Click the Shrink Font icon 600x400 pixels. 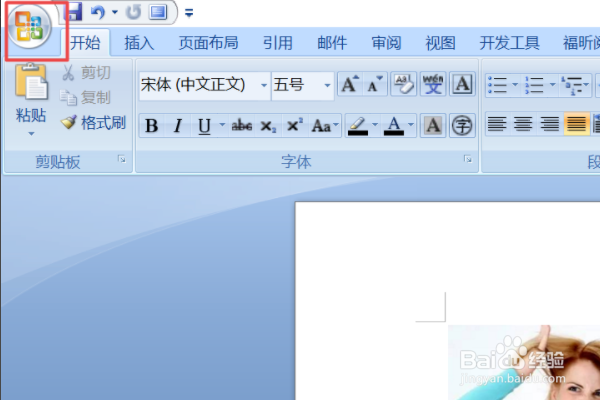coord(375,84)
